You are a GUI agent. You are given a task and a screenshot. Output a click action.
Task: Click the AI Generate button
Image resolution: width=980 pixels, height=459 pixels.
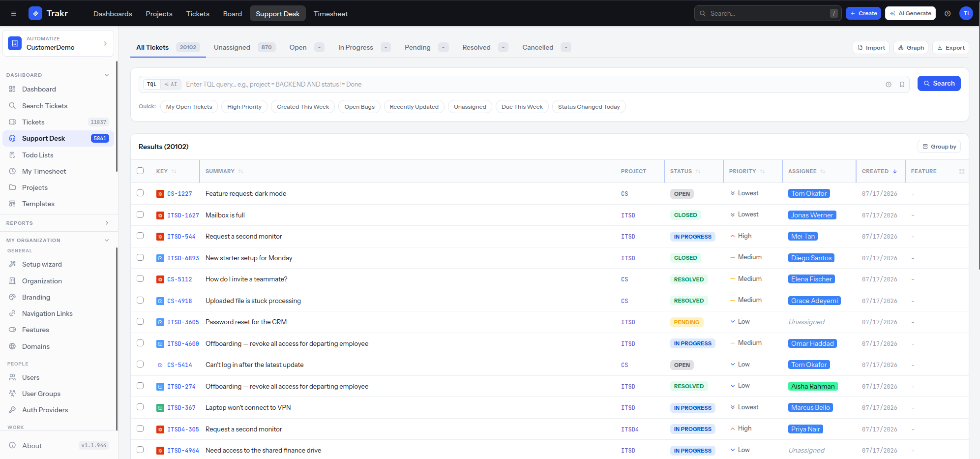[x=910, y=13]
